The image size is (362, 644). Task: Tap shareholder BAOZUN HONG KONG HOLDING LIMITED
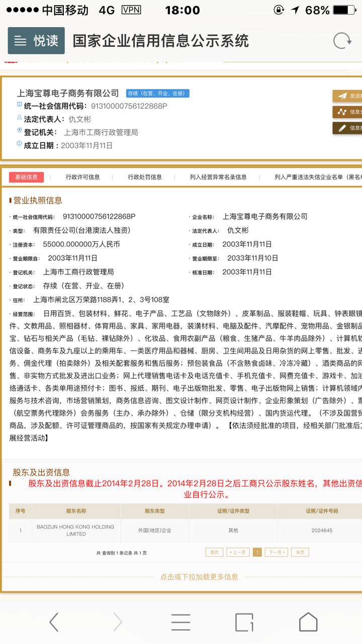(x=76, y=530)
